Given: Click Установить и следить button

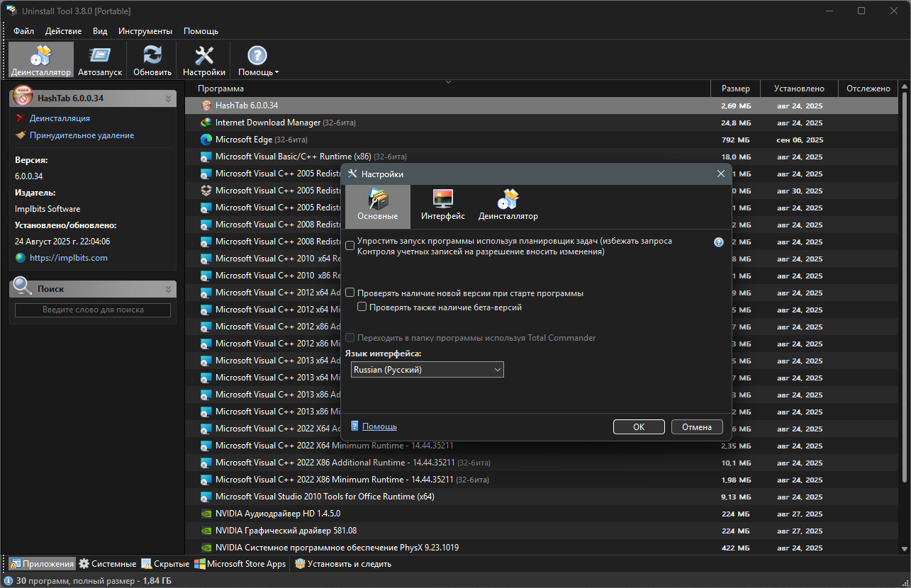Looking at the screenshot, I should pyautogui.click(x=343, y=564).
